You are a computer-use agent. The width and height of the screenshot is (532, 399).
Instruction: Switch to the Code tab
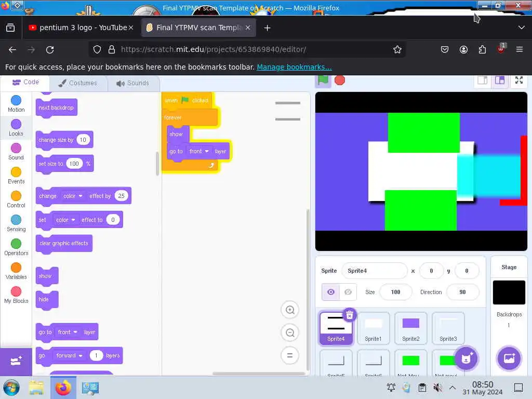25,82
